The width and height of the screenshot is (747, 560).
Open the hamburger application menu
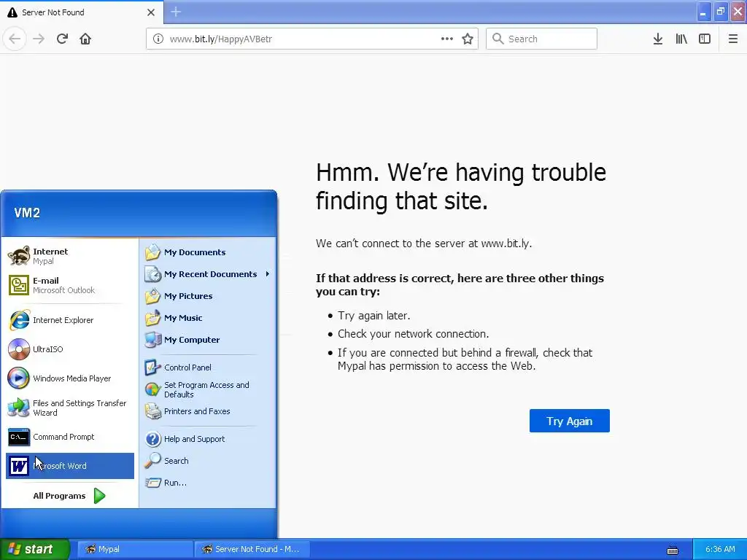point(733,39)
